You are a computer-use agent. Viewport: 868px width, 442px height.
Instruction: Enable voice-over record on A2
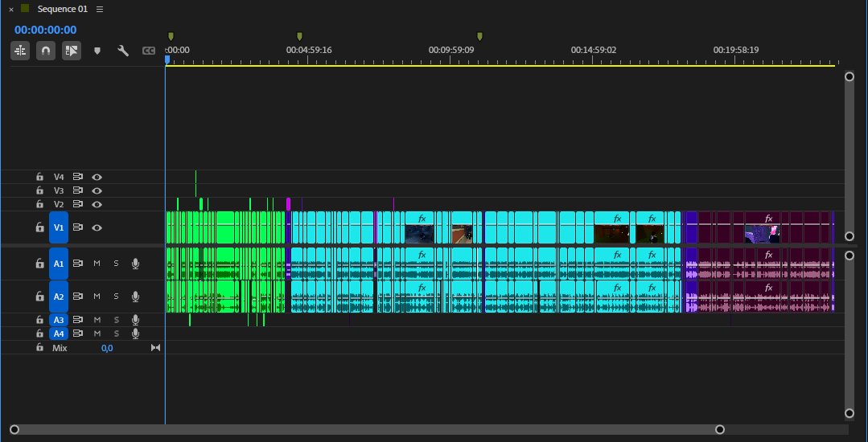[135, 297]
